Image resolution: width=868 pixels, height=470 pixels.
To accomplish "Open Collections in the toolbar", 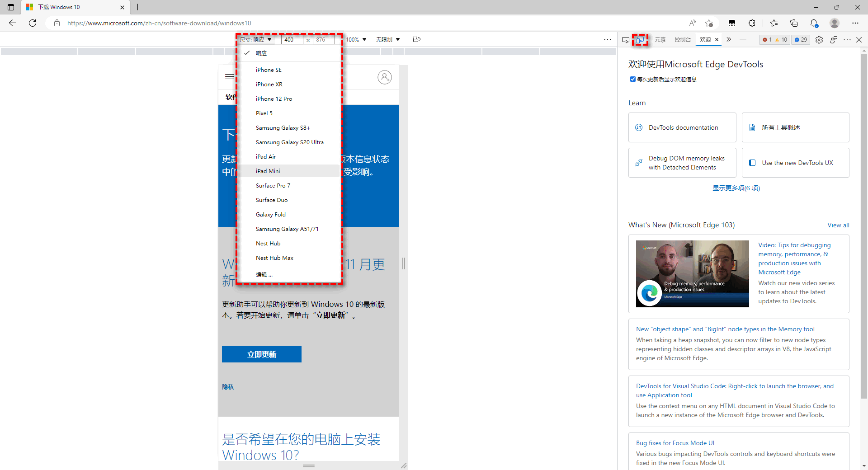I will (x=794, y=23).
